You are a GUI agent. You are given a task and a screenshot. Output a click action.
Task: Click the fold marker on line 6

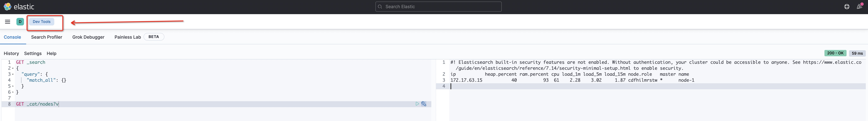click(13, 92)
